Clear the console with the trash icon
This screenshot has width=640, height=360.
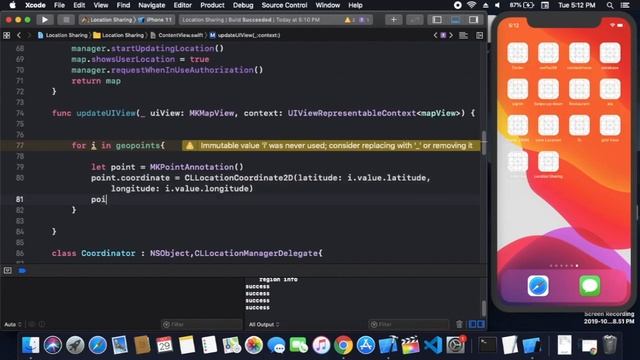[459, 324]
